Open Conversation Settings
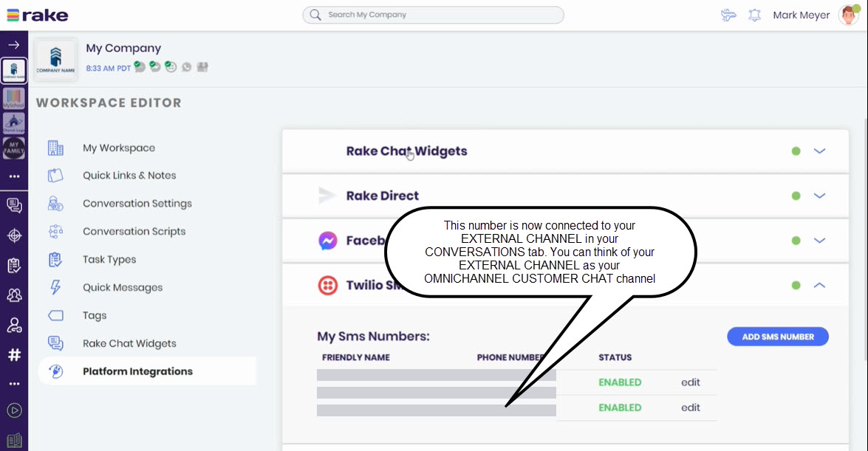The width and height of the screenshot is (868, 451). coord(137,204)
